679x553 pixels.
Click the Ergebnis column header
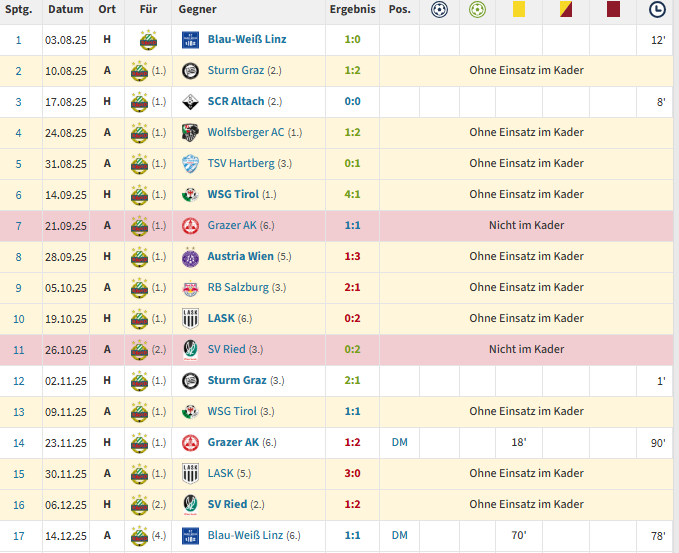pyautogui.click(x=352, y=10)
